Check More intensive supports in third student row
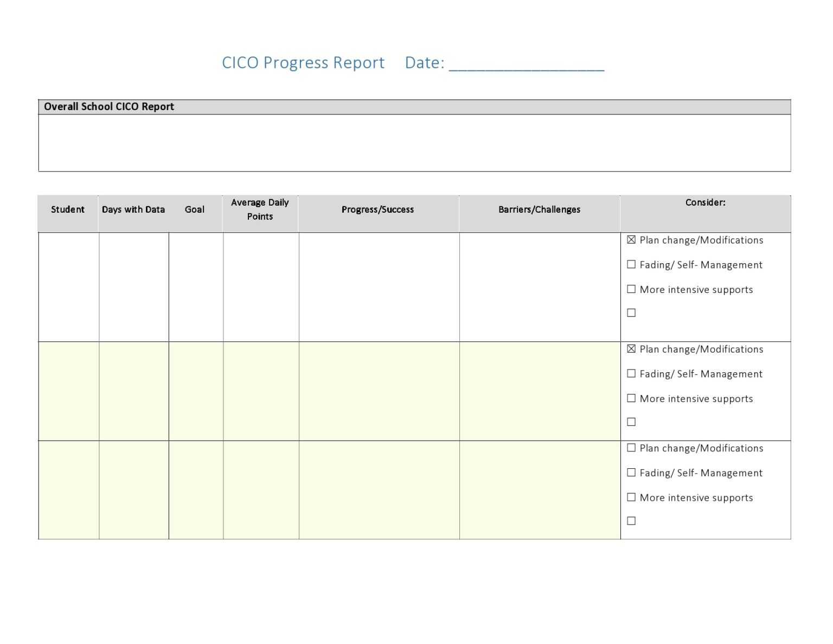Viewport: 833px width, 644px height. pyautogui.click(x=631, y=498)
